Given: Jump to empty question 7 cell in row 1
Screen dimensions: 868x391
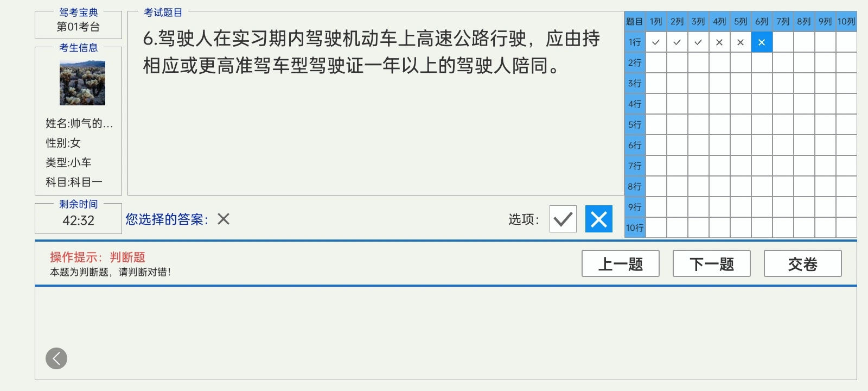Looking at the screenshot, I should (x=783, y=42).
